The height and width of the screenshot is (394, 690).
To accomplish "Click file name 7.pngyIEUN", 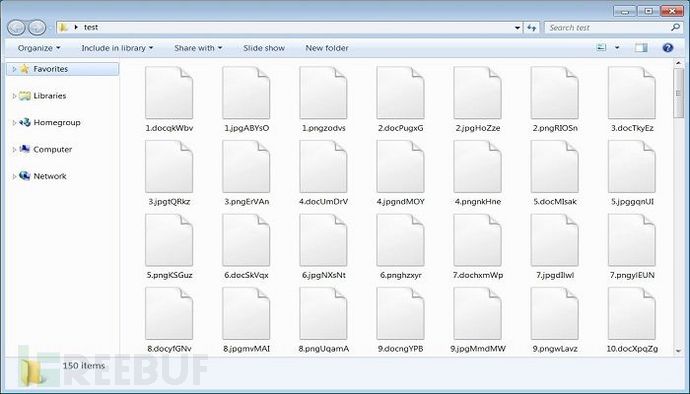I will [632, 275].
